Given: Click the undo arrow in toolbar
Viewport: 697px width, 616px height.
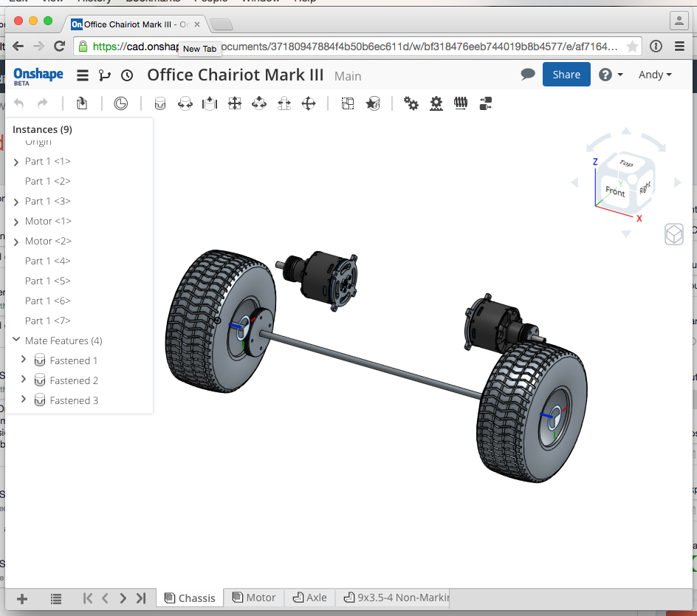Looking at the screenshot, I should coord(19,103).
